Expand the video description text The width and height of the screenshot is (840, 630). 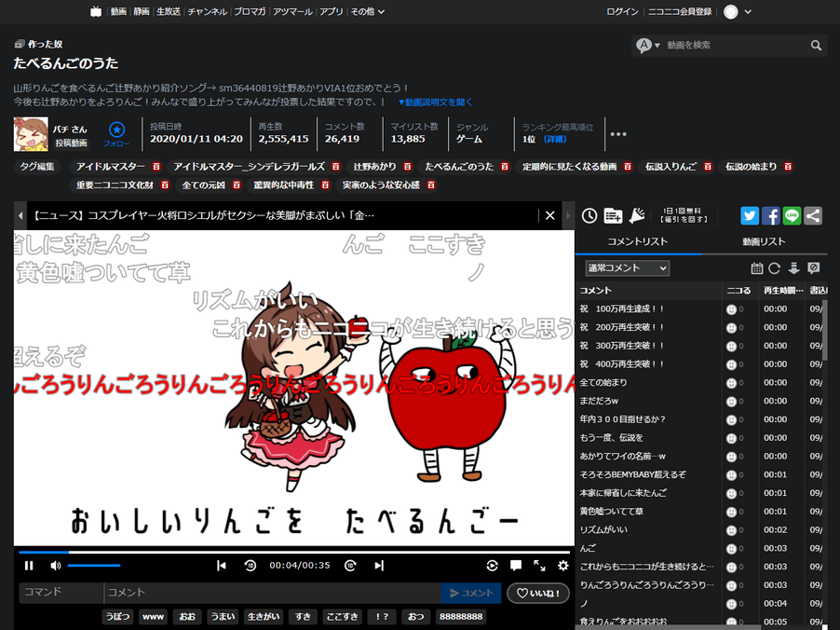pyautogui.click(x=435, y=102)
